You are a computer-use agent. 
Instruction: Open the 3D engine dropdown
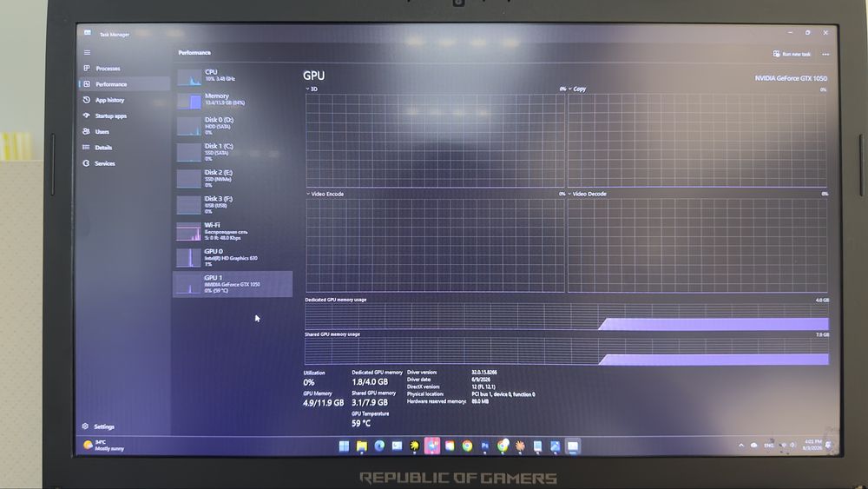click(x=312, y=89)
